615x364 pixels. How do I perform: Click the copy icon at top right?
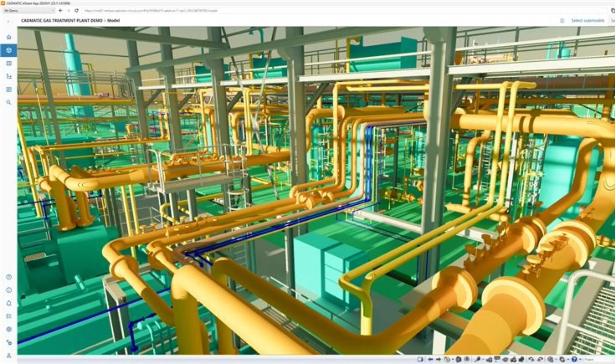tap(613, 11)
